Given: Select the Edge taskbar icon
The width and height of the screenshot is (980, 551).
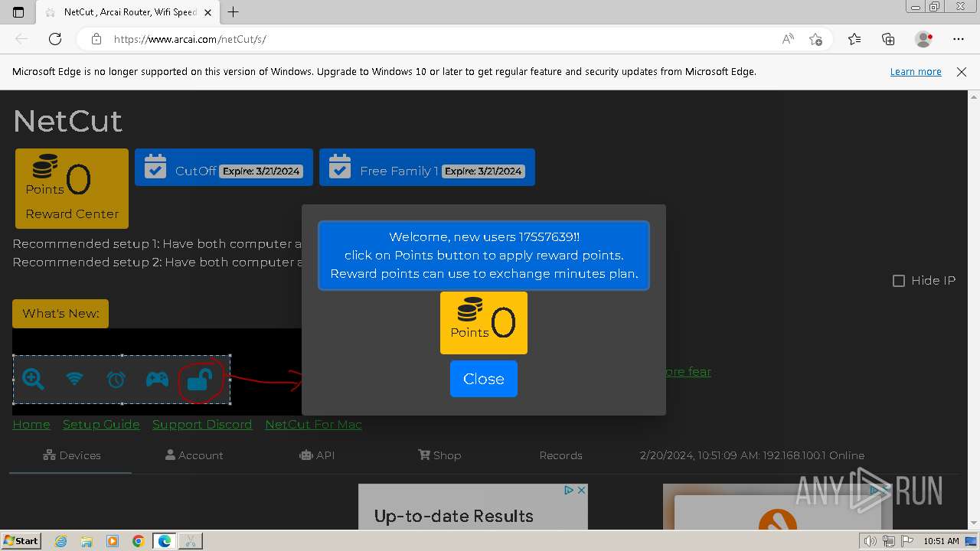Looking at the screenshot, I should point(165,541).
